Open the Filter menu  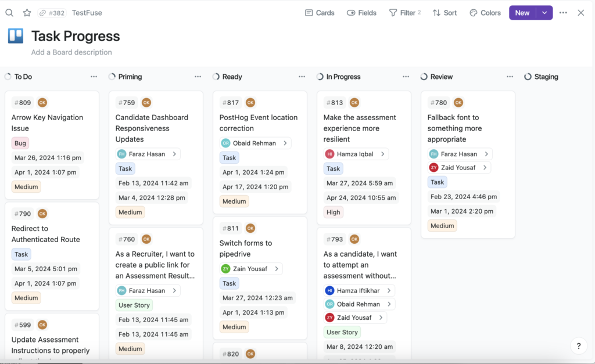pos(405,13)
